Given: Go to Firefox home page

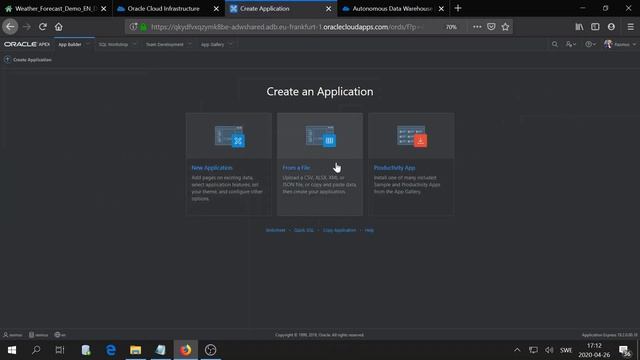Looking at the screenshot, I should (59, 27).
